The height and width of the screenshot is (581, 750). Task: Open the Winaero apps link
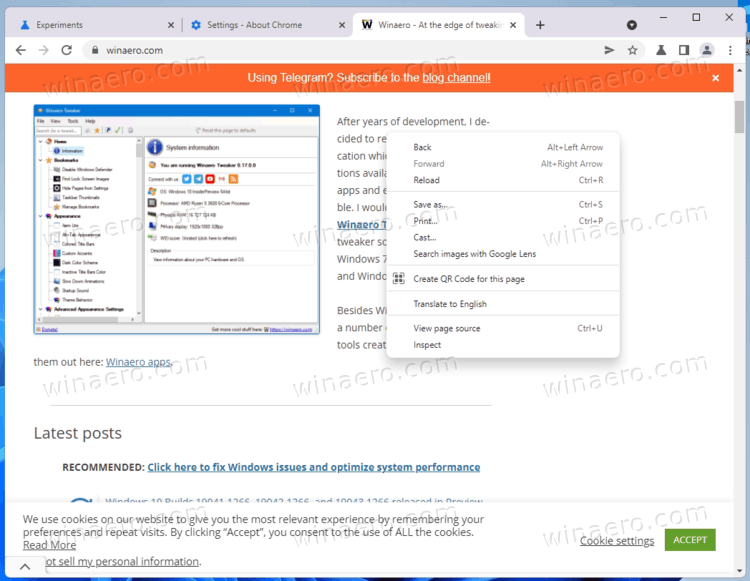138,362
